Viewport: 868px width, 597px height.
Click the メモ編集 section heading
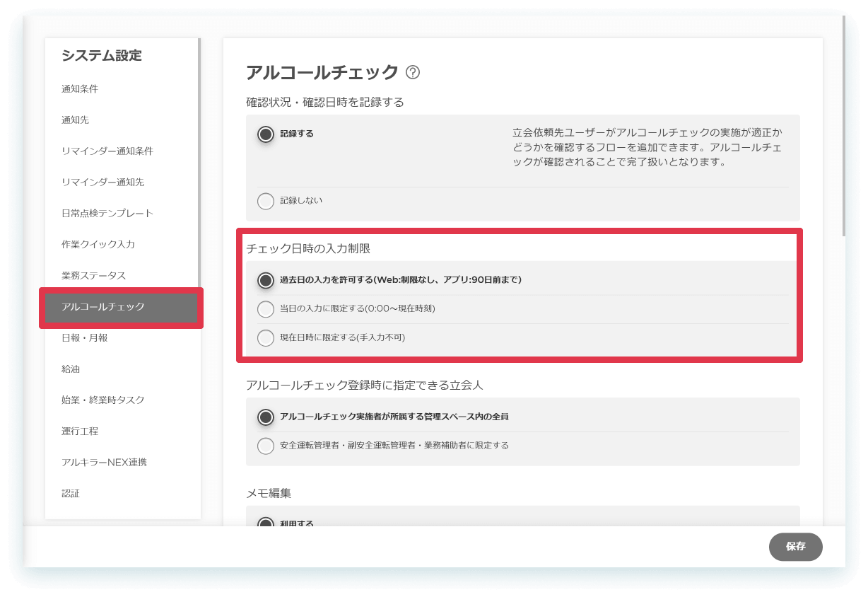pyautogui.click(x=269, y=493)
